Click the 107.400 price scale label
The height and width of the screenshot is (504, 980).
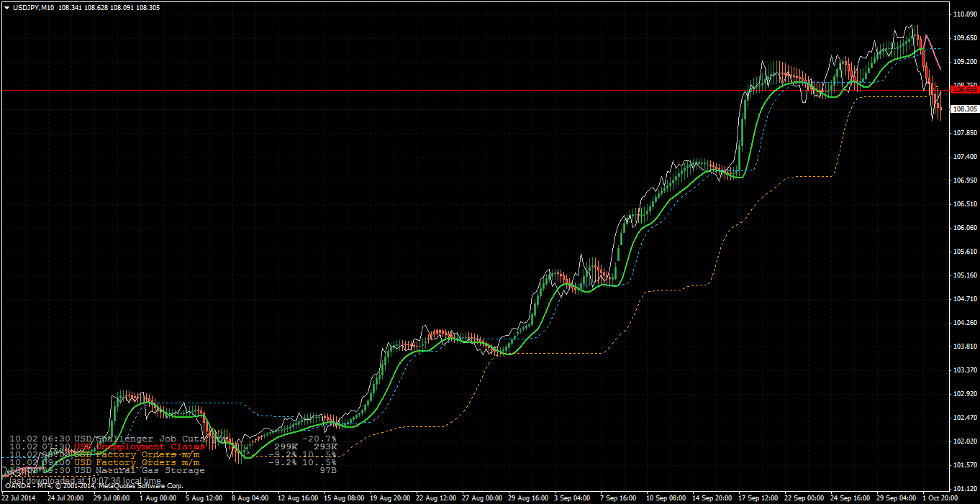pos(964,157)
